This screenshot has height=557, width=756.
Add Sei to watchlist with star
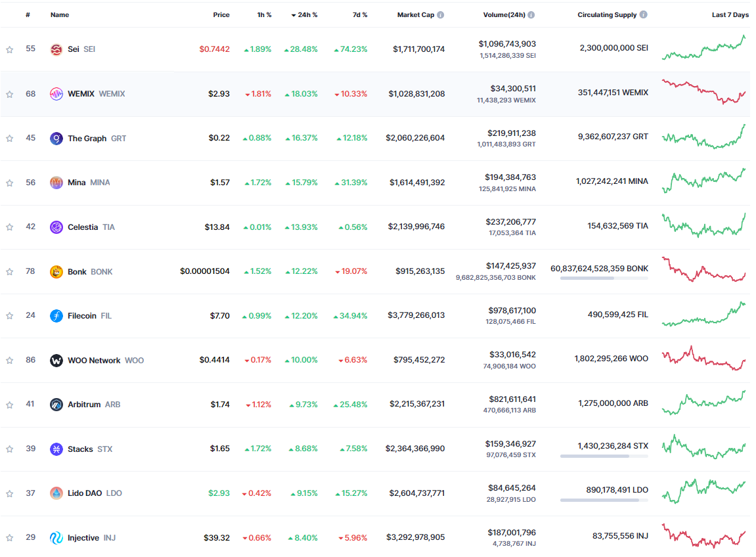pos(10,50)
